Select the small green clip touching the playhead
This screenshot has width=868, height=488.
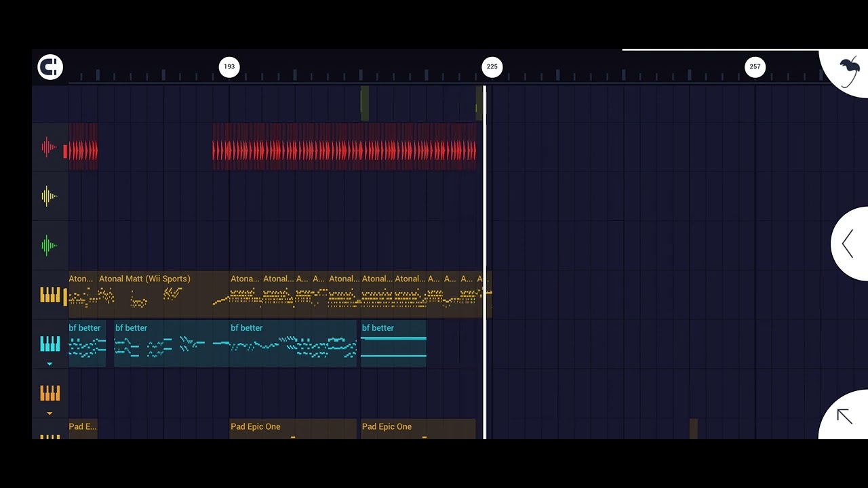479,103
